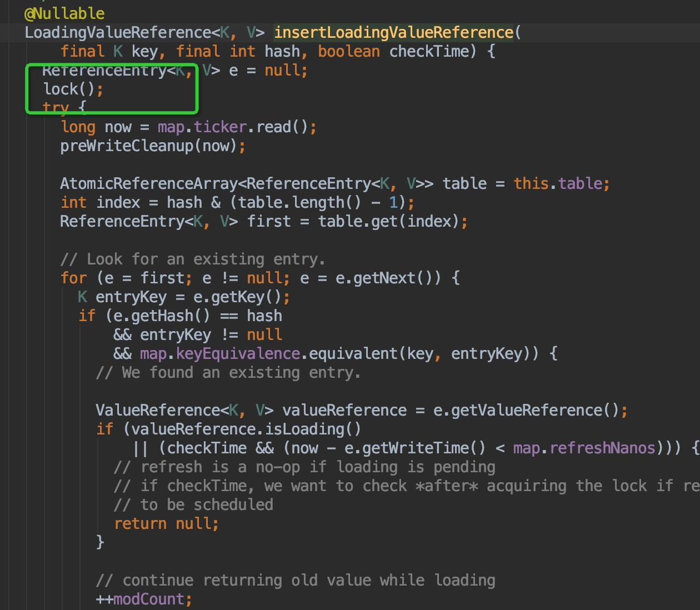This screenshot has height=610, width=700.
Task: Click e.getWriteTime() call
Action: (415, 448)
